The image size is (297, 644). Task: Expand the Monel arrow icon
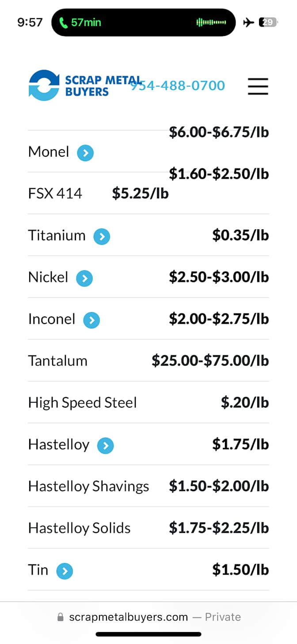click(85, 153)
